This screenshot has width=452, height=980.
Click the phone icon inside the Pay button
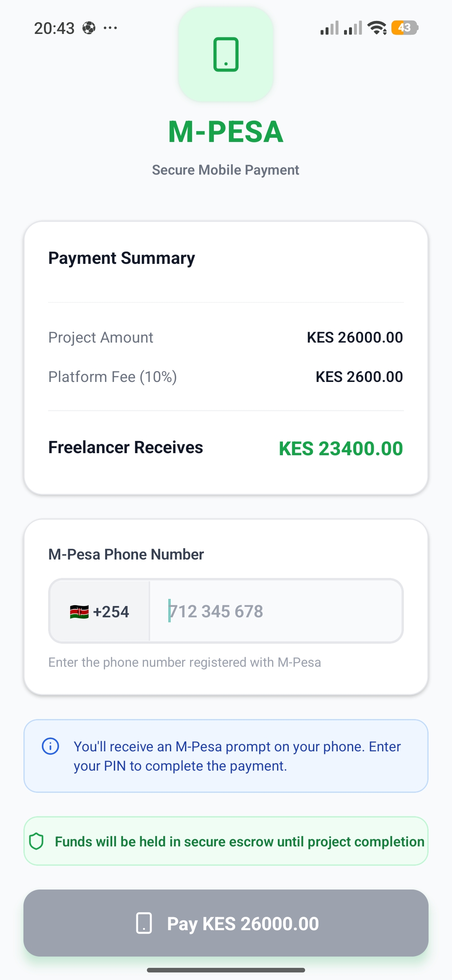144,923
